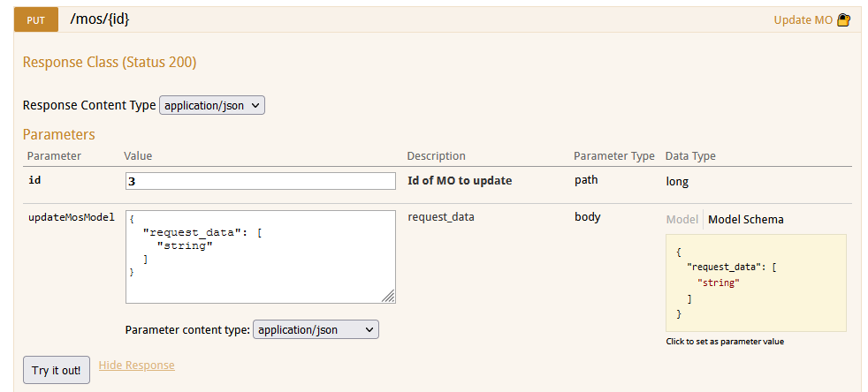This screenshot has width=868, height=392.
Task: Click the yellow schema box to set value
Action: coord(756,283)
